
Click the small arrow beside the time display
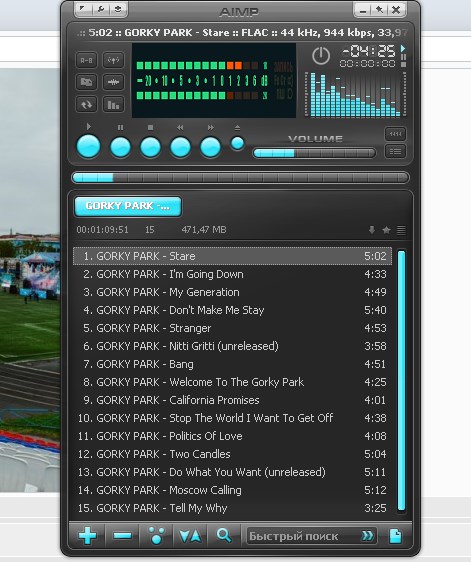[403, 48]
